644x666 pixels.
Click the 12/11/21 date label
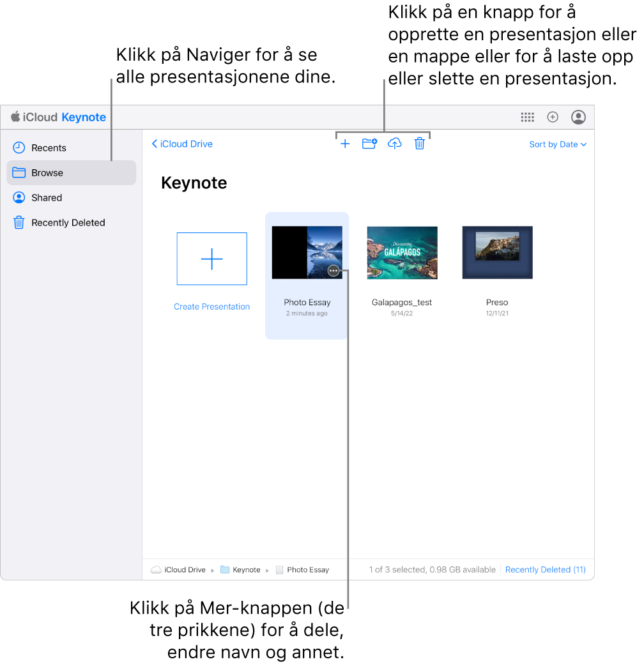497,314
